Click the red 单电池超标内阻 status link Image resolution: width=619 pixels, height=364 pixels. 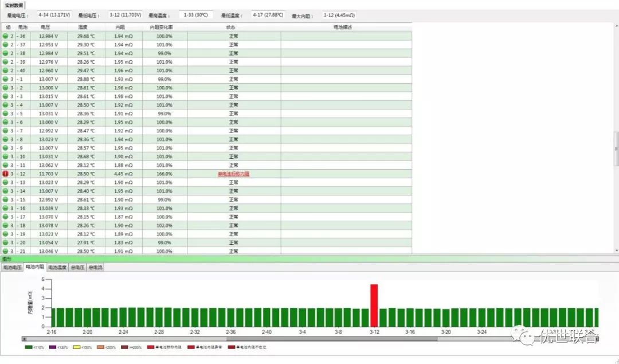point(233,174)
